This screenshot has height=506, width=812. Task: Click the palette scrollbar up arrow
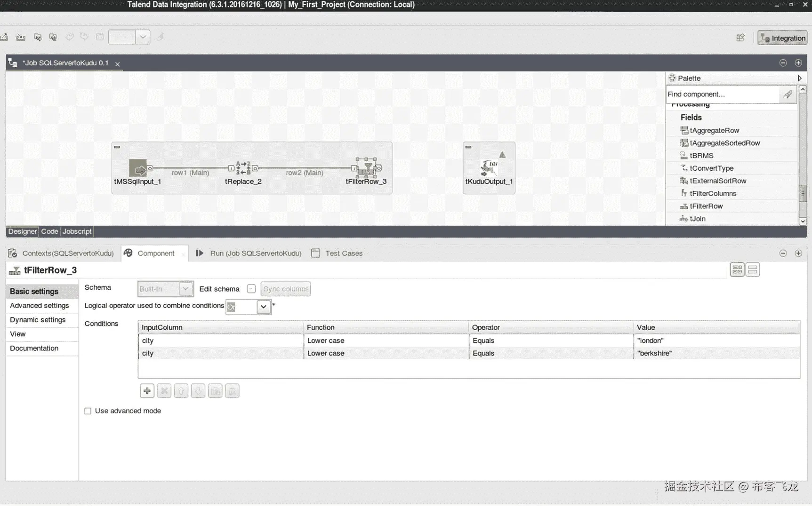point(803,89)
